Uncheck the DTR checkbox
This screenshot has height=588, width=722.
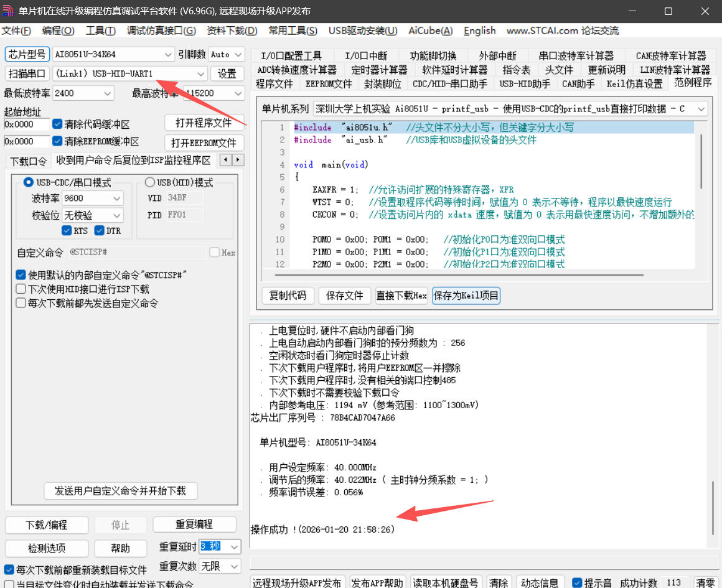(100, 231)
